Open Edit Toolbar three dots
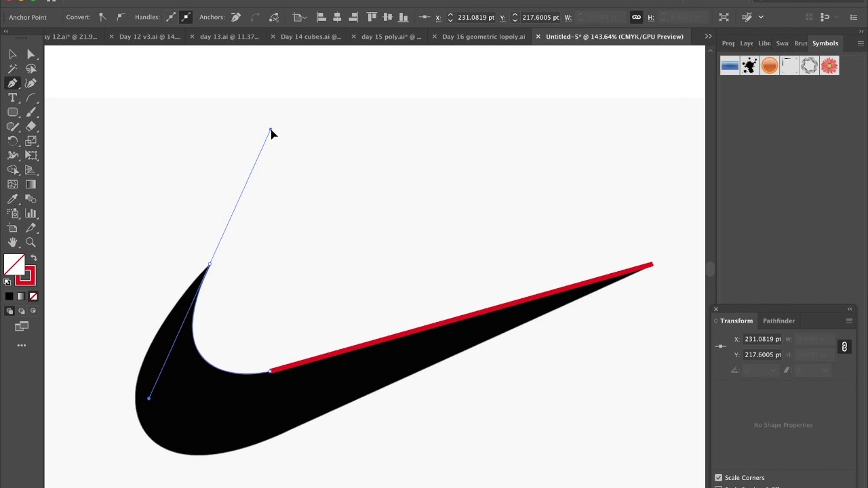Screen dimensions: 868x488 pos(22,346)
